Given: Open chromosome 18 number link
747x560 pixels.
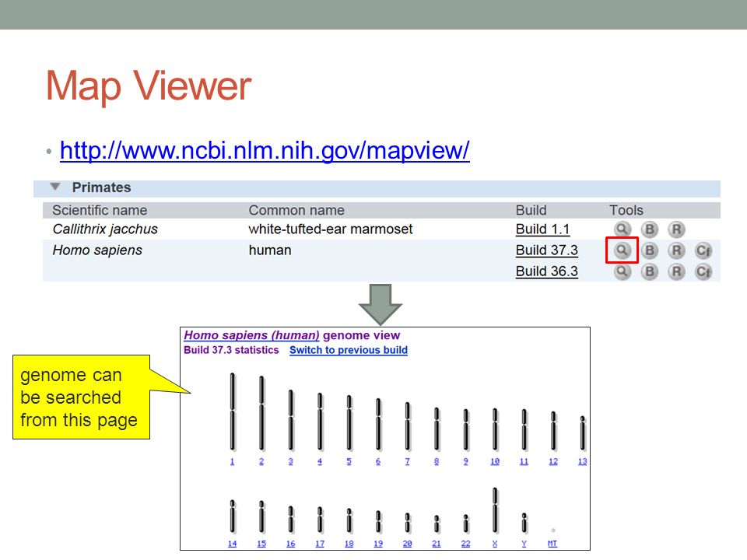Looking at the screenshot, I should 349,544.
